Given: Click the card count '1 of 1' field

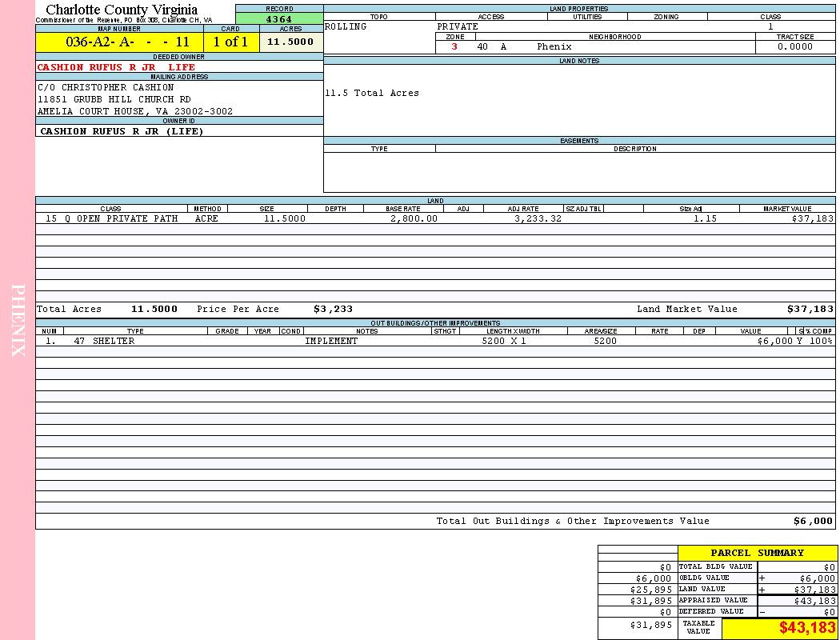Looking at the screenshot, I should (230, 42).
